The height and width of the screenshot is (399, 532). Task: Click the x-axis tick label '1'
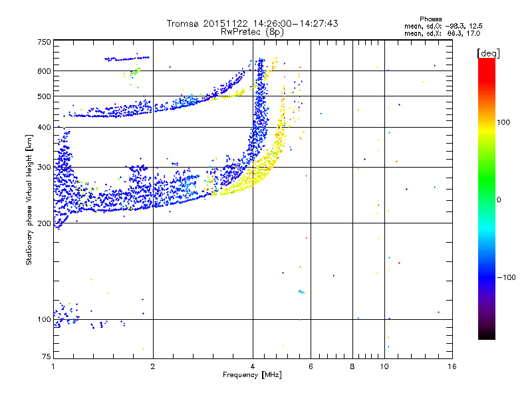[53, 366]
